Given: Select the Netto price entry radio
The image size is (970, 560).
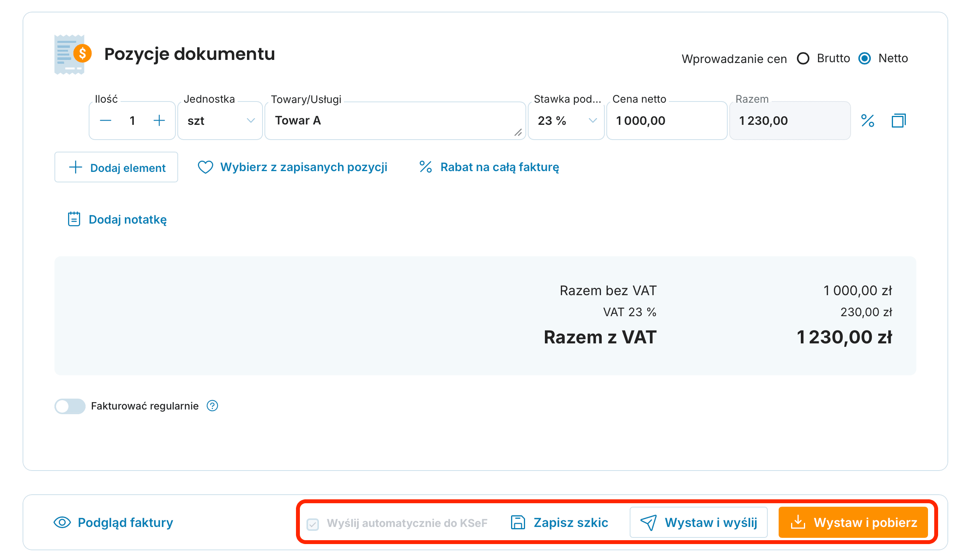Looking at the screenshot, I should pyautogui.click(x=865, y=58).
